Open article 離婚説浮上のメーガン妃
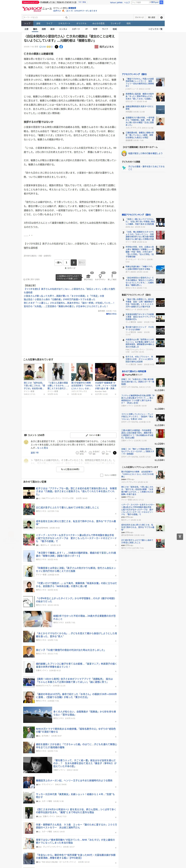 [x=74, y=780]
